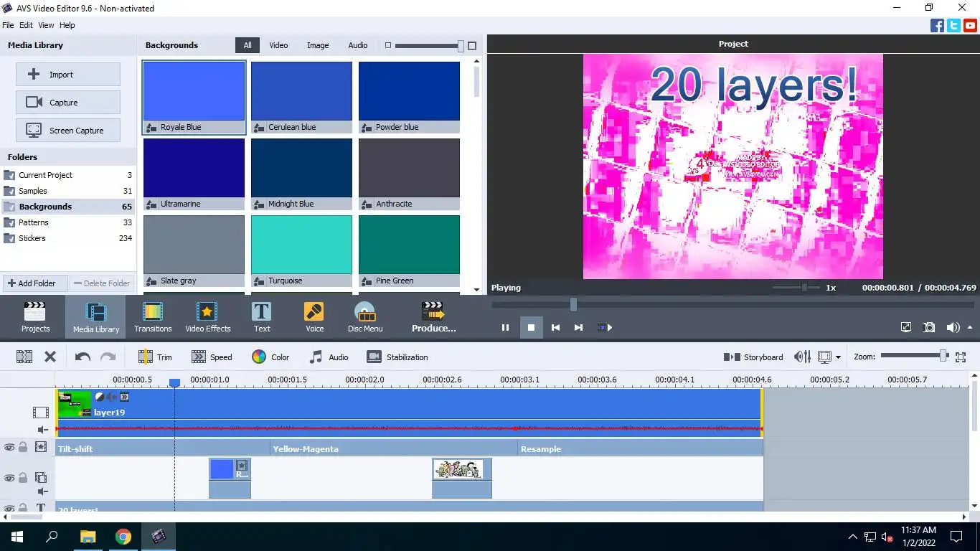The height and width of the screenshot is (551, 980).
Task: Open the Speed adjustment tool
Action: (212, 357)
